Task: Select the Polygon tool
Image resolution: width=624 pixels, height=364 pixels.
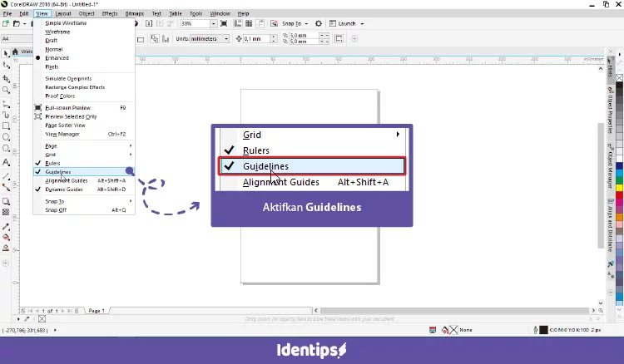Action: [6, 149]
